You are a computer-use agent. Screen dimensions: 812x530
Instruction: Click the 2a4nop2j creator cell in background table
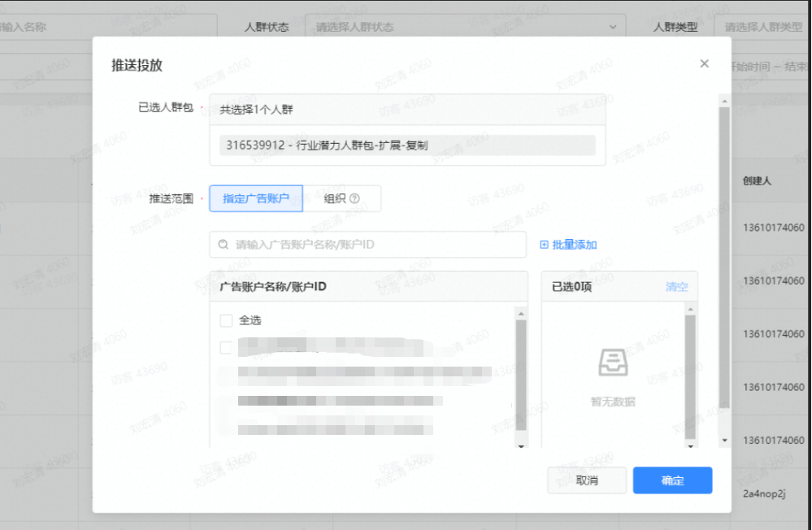[x=764, y=493]
